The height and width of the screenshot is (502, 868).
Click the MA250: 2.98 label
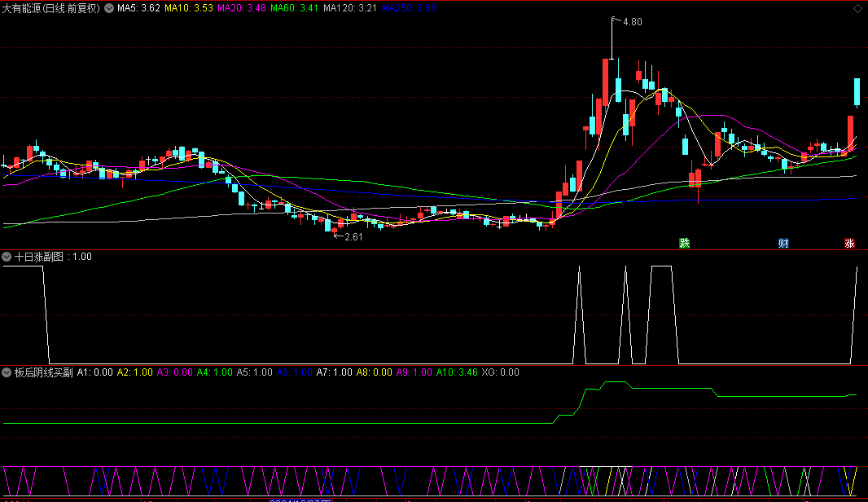point(409,8)
